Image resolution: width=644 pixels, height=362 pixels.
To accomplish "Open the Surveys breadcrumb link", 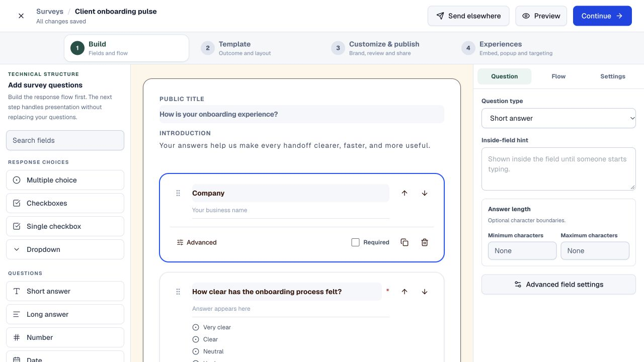I will (x=50, y=11).
